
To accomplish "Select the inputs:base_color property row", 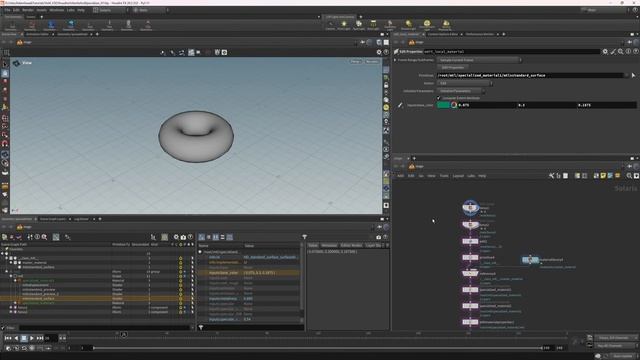I will point(249,273).
